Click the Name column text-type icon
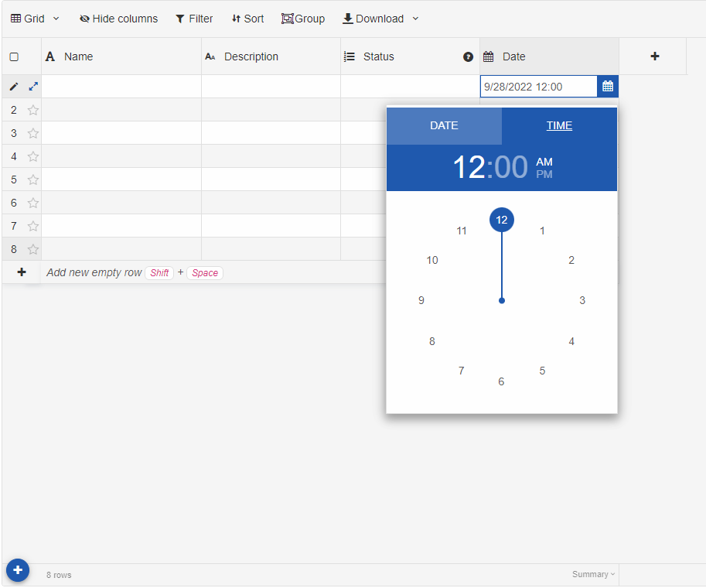 click(x=50, y=56)
